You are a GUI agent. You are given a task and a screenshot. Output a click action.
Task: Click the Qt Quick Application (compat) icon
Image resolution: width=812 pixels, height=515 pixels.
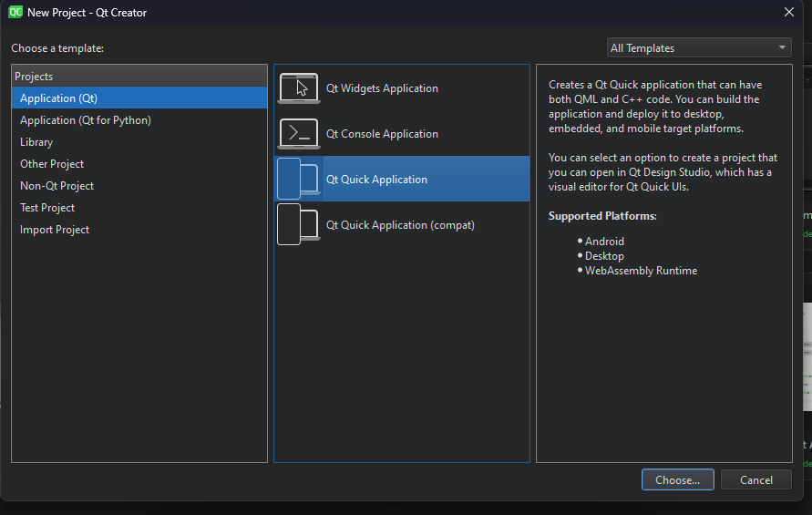click(299, 224)
